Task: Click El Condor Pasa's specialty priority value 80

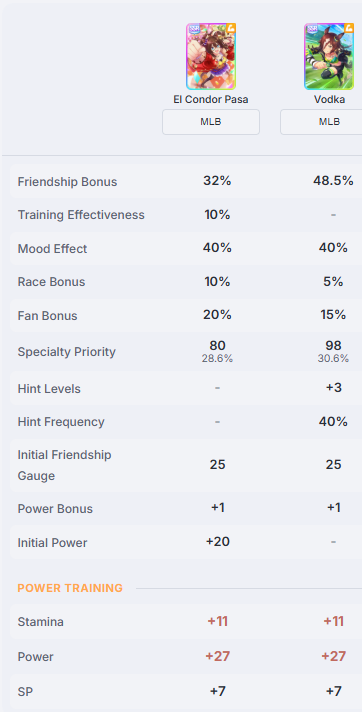Action: tap(218, 346)
